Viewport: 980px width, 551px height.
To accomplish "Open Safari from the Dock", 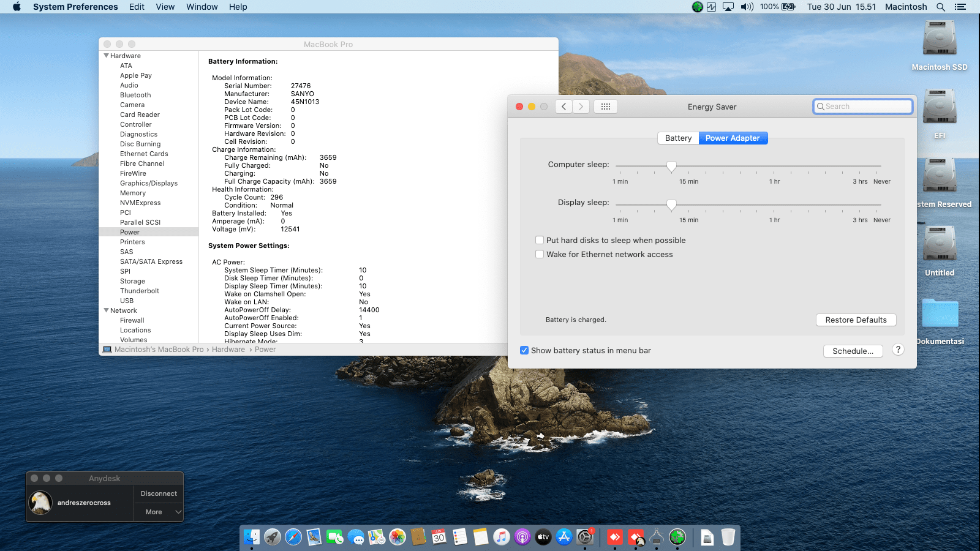I will [x=293, y=538].
